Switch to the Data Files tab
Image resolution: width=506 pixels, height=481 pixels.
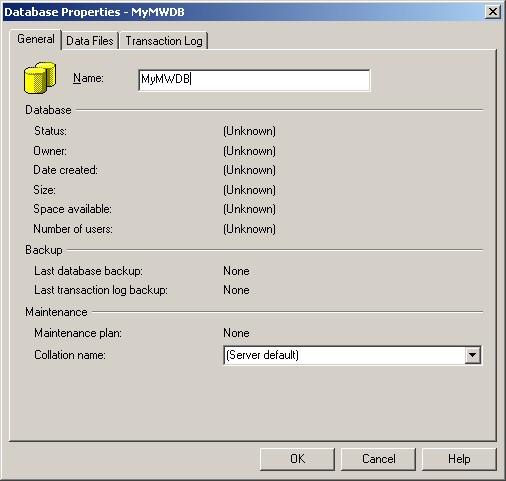tap(90, 41)
